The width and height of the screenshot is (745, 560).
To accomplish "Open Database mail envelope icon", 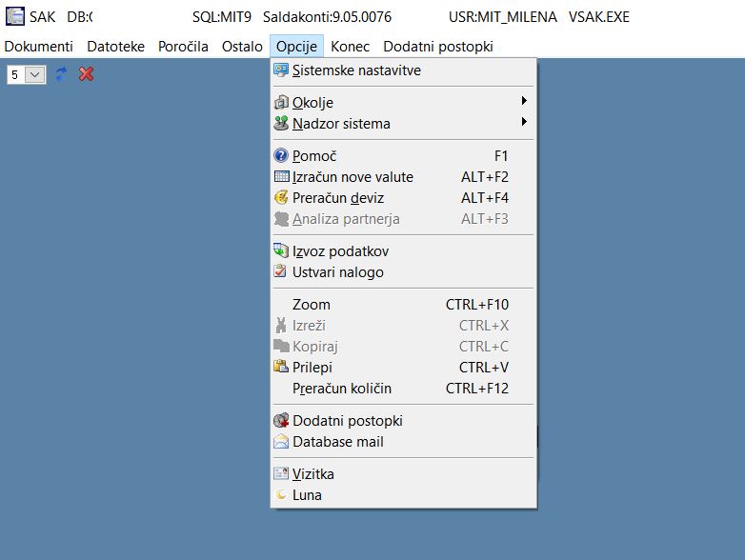I will (x=281, y=442).
